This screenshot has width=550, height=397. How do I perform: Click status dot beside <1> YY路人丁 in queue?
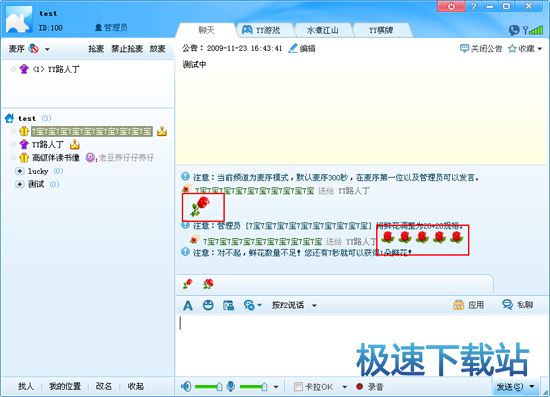coord(13,69)
